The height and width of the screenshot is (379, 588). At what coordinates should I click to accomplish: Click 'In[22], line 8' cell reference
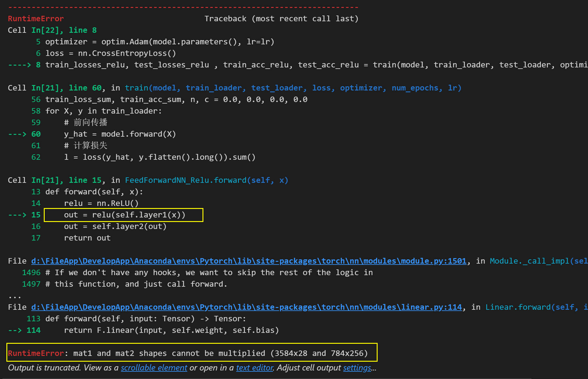pyautogui.click(x=64, y=30)
